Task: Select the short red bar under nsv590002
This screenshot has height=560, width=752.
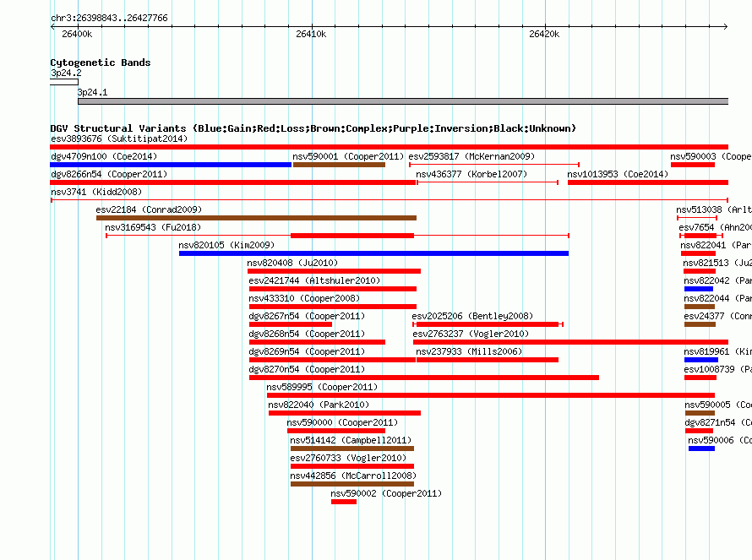Action: pos(344,502)
